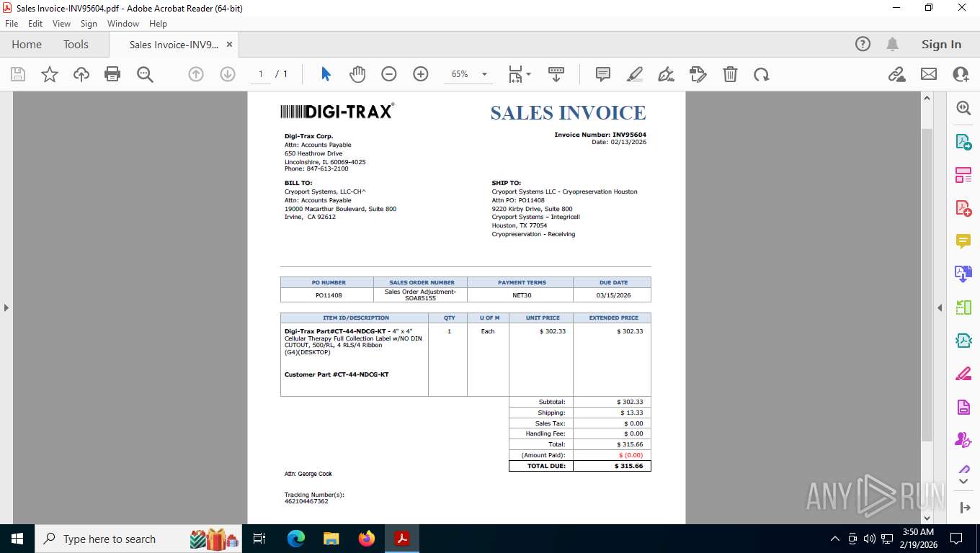
Task: Go to the next page
Action: [228, 74]
